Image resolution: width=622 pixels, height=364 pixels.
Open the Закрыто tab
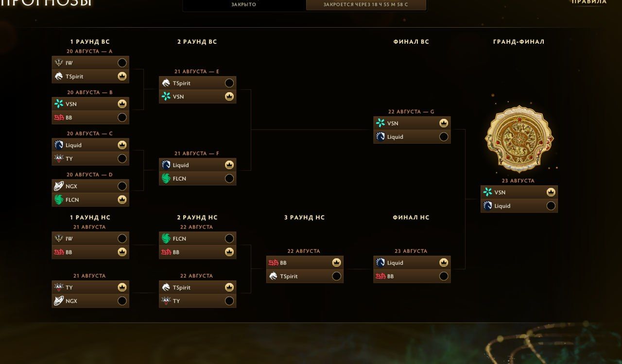(x=244, y=5)
